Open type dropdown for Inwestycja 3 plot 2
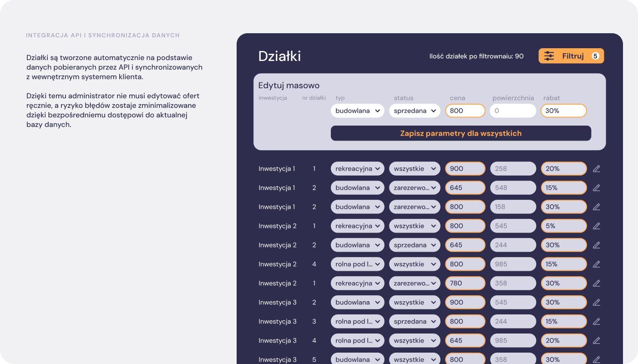This screenshot has height=364, width=638. point(357,303)
